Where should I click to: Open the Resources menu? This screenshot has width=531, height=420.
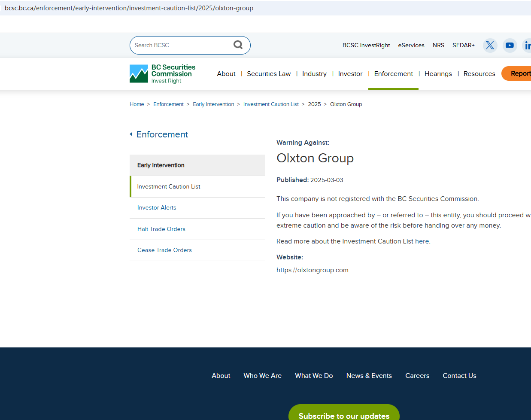pos(479,74)
